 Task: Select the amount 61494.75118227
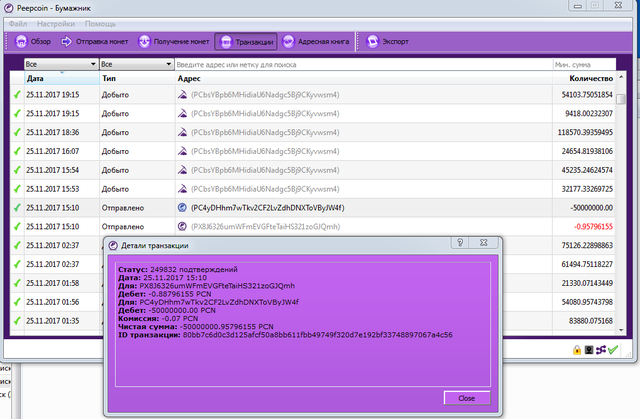587,264
